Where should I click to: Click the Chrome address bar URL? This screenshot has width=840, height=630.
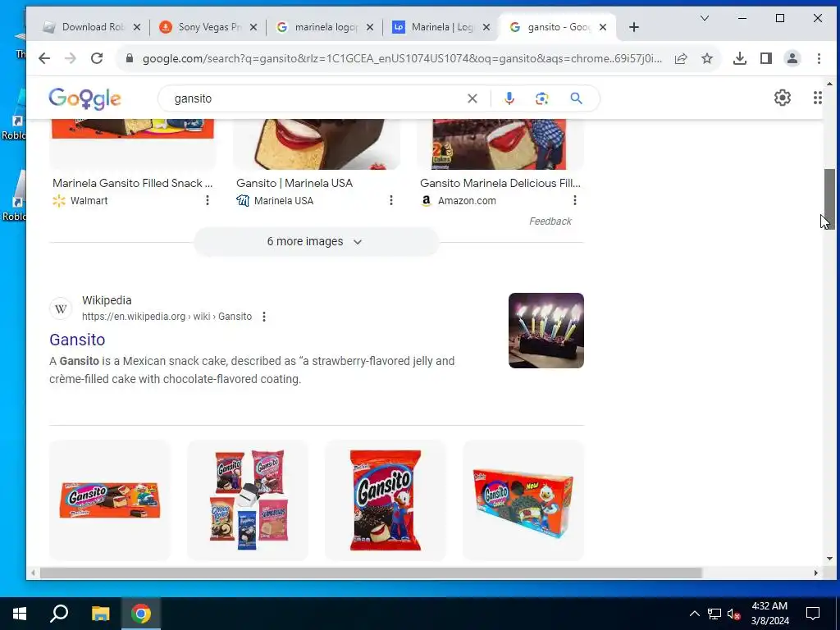coord(402,58)
